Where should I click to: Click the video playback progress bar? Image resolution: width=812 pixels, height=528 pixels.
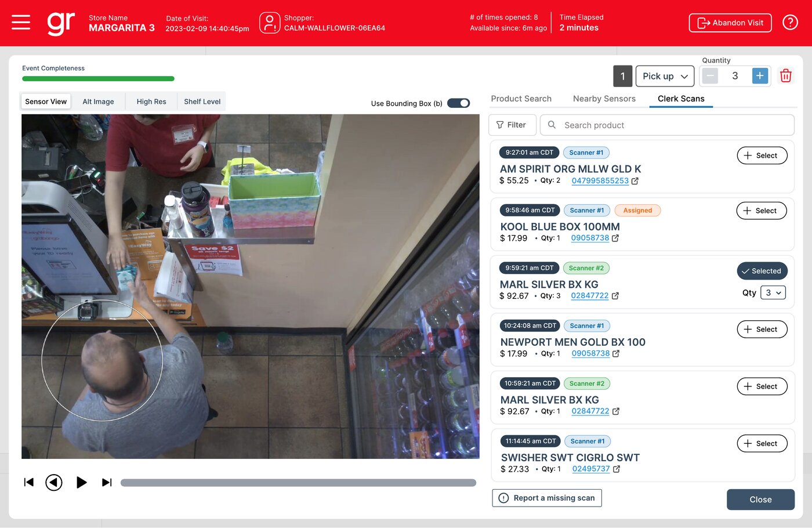pyautogui.click(x=298, y=483)
